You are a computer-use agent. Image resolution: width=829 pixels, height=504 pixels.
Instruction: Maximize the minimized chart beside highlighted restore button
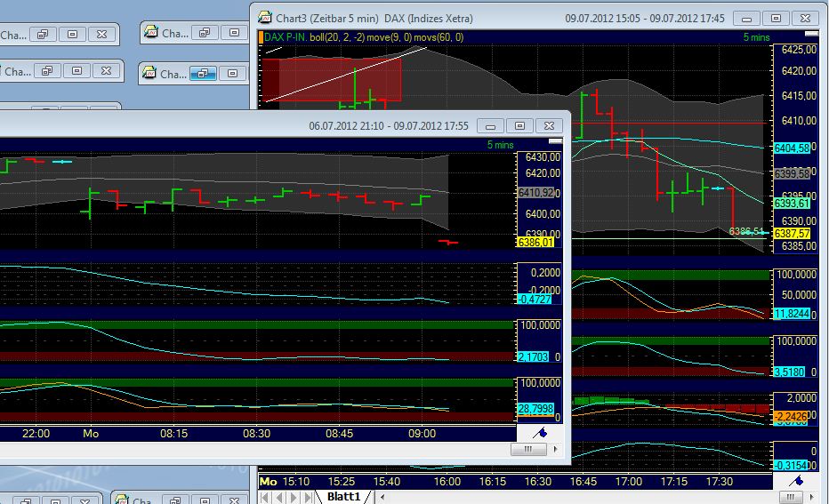click(233, 74)
